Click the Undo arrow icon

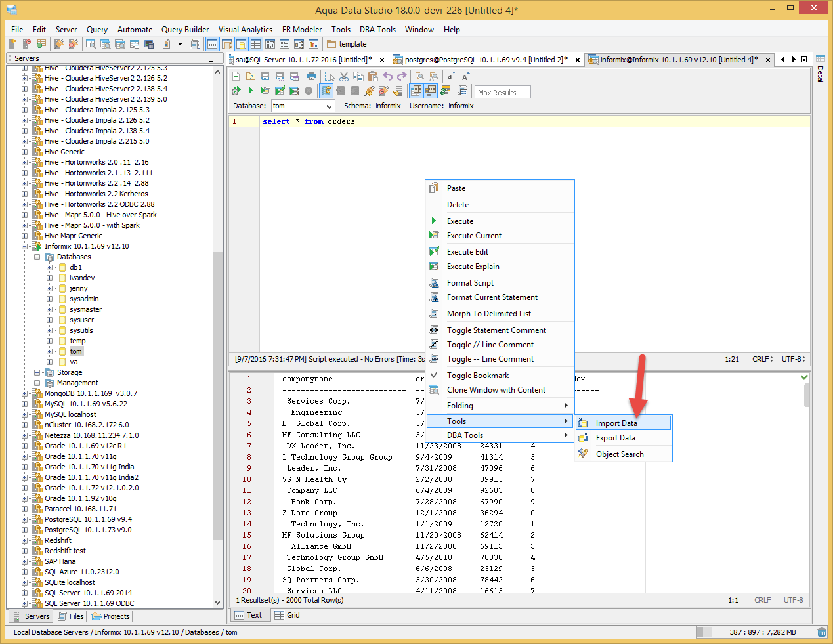click(x=387, y=77)
